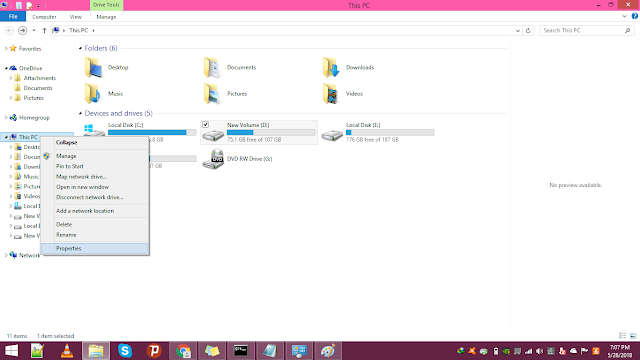640x360 pixels.
Task: Open Google Chrome from the taskbar
Action: click(183, 351)
